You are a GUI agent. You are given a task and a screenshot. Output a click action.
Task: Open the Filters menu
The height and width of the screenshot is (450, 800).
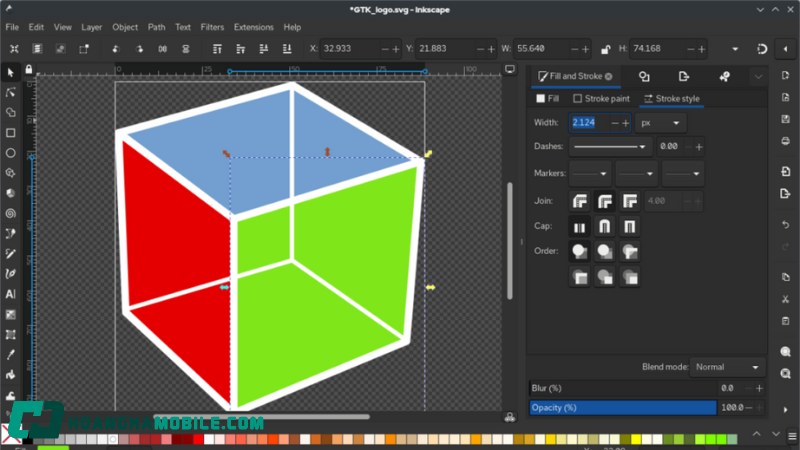pos(212,27)
